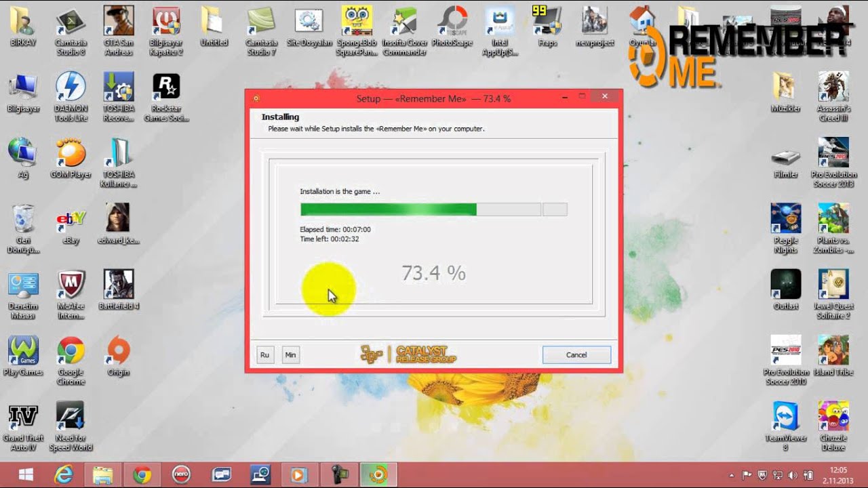
Task: Click the Cancel button in the Setup dialog
Action: click(x=576, y=354)
